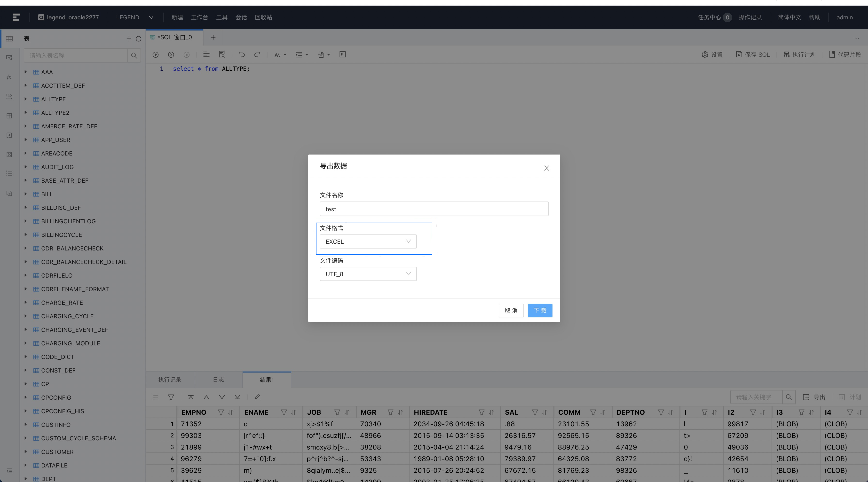Select the format SQL (beautify) icon in the editor toolbar
868x482 pixels.
click(x=206, y=54)
